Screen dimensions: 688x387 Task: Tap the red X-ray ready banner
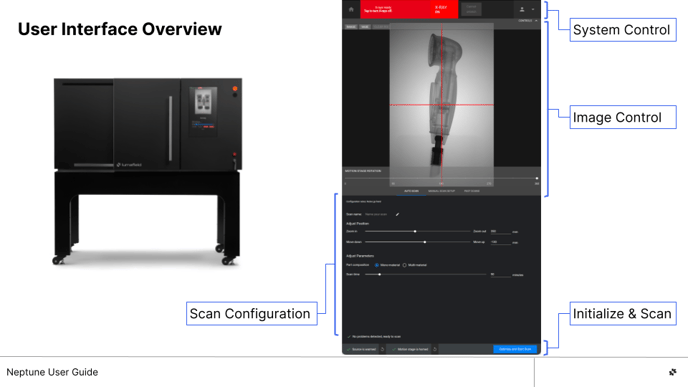[409, 9]
